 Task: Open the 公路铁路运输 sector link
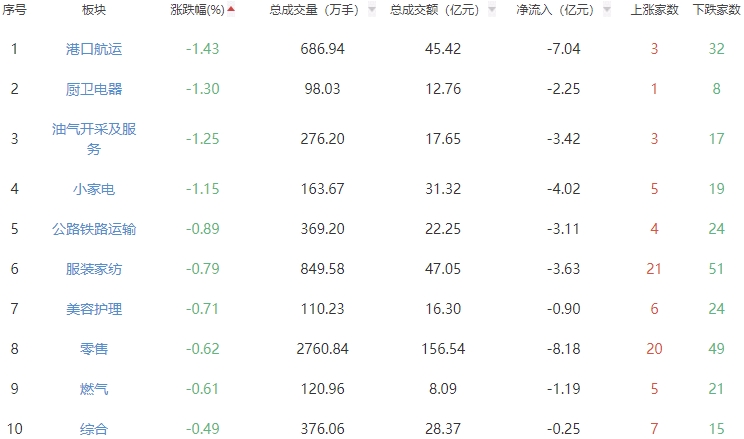pos(94,229)
